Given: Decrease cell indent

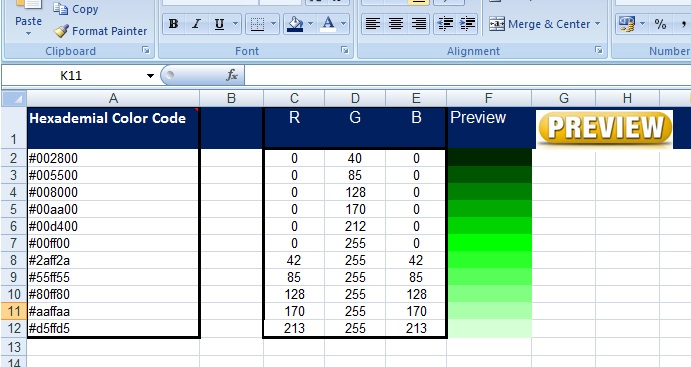Looking at the screenshot, I should [x=445, y=24].
